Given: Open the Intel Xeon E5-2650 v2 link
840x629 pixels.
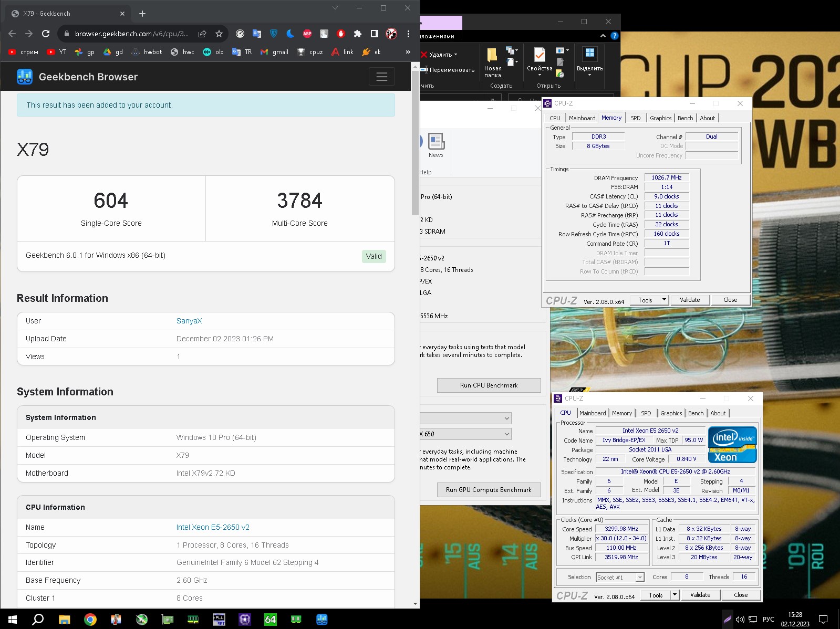Looking at the screenshot, I should click(x=213, y=527).
